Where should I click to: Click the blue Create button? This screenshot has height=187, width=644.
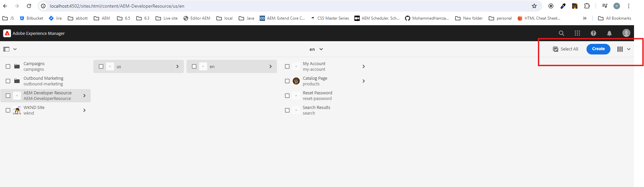598,49
